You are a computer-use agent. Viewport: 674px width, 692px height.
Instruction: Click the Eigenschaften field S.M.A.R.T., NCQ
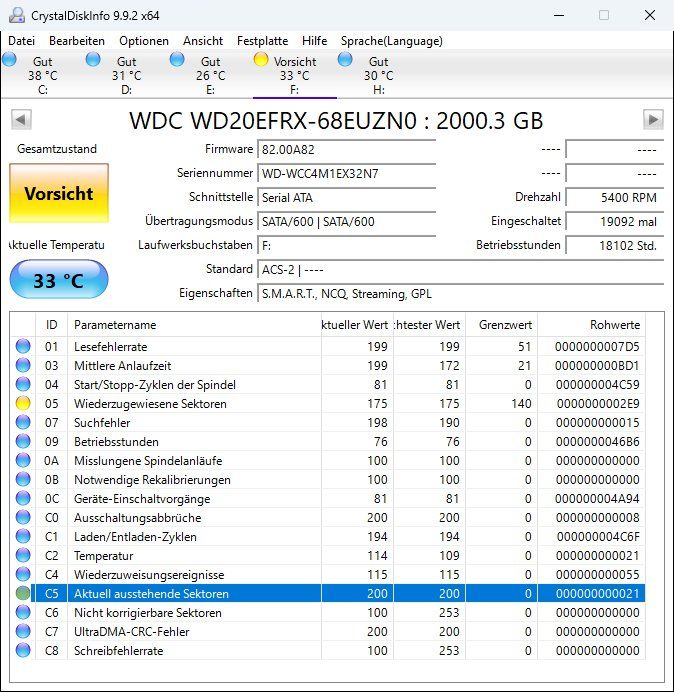point(460,293)
